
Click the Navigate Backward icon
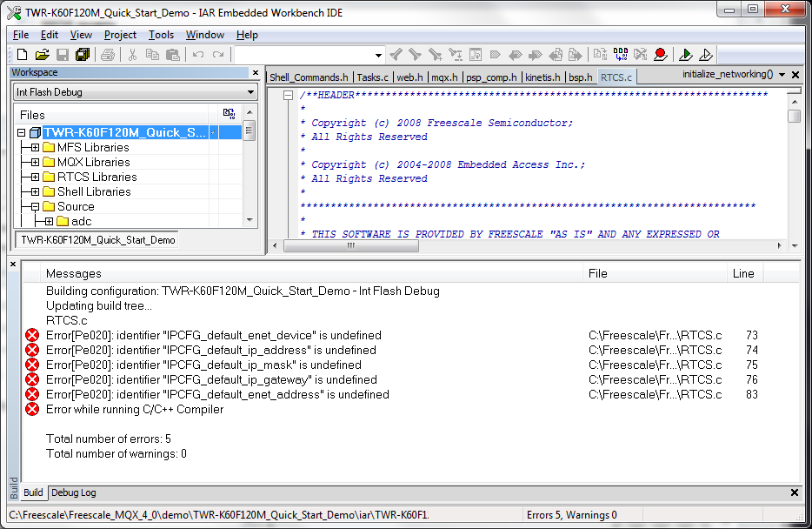(x=556, y=55)
